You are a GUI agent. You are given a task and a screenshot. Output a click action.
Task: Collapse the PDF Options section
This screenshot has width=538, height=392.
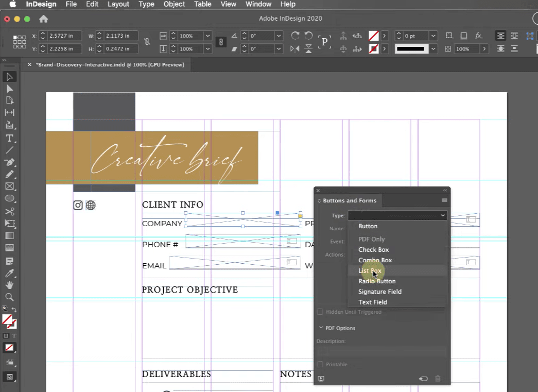pyautogui.click(x=321, y=328)
